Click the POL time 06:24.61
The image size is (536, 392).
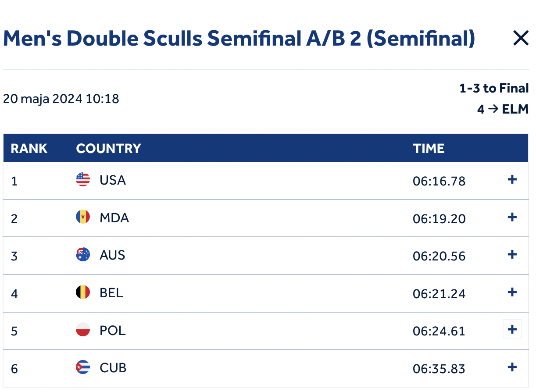click(439, 331)
